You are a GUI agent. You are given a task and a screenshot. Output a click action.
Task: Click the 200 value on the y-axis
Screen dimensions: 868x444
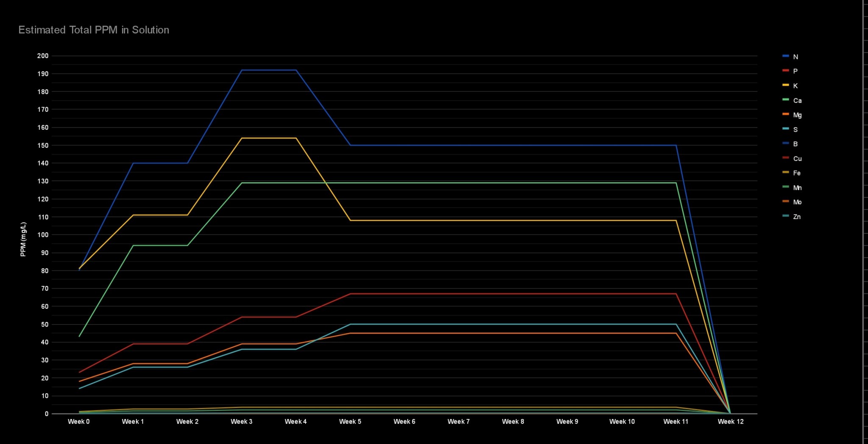click(43, 56)
